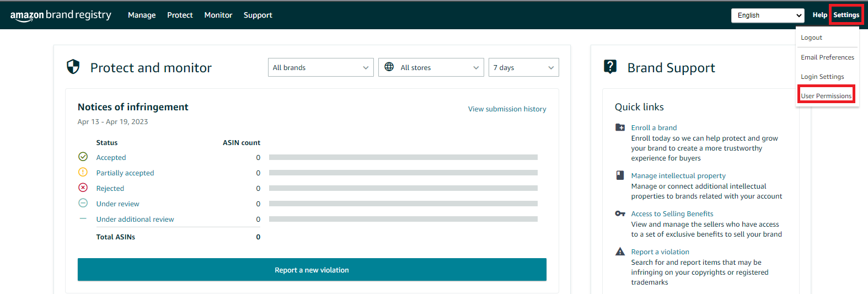Click the Accepted row progress bar
This screenshot has width=868, height=294.
pos(403,157)
